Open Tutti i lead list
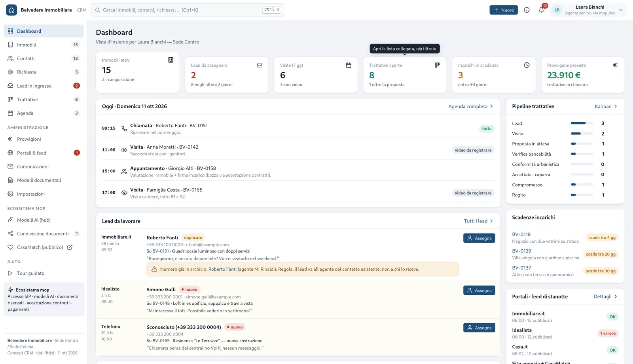The height and width of the screenshot is (364, 633). tap(479, 221)
